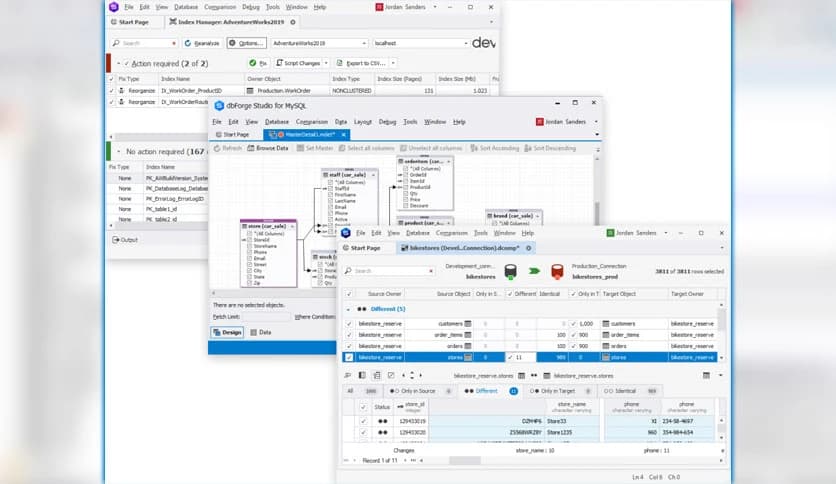Screen dimensions: 836x484
Task: Open the localhost server dropdown
Action: click(x=465, y=43)
